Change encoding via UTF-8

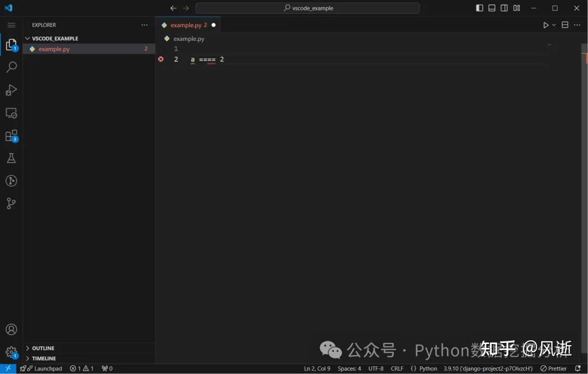376,369
